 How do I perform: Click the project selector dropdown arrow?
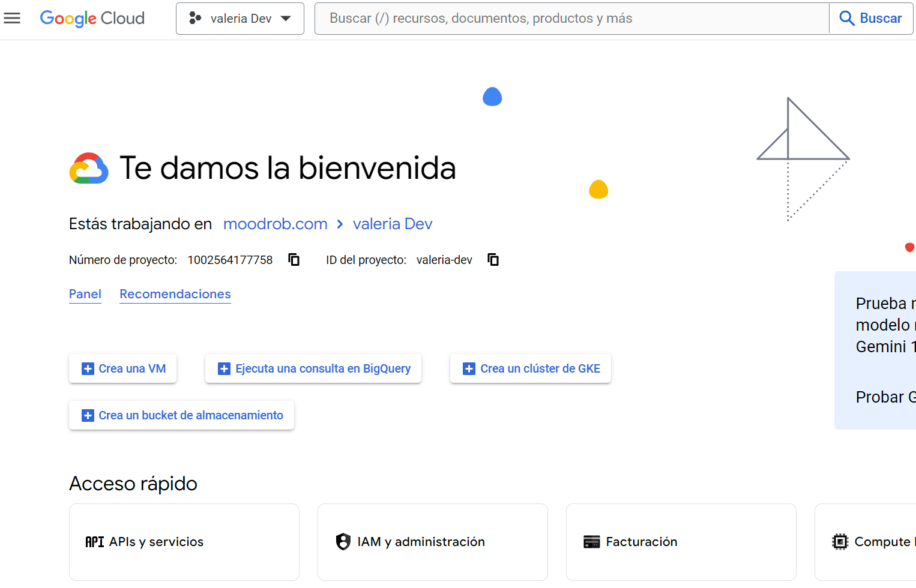(x=286, y=19)
